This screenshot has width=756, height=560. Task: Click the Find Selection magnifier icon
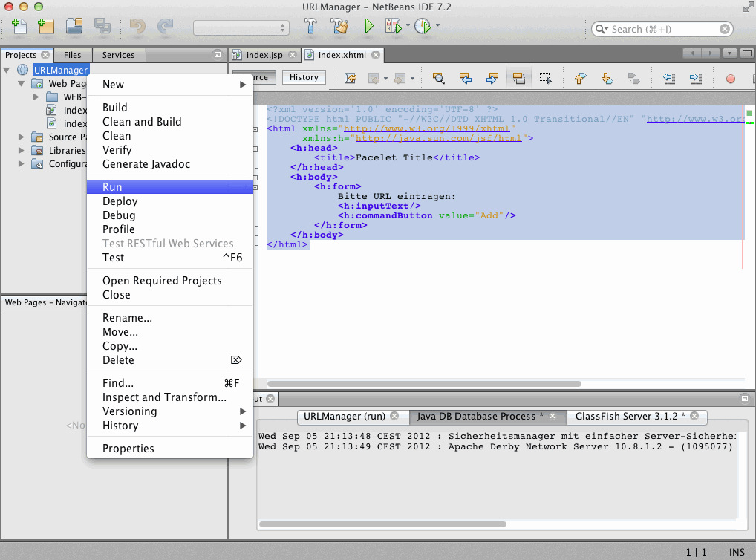point(439,78)
